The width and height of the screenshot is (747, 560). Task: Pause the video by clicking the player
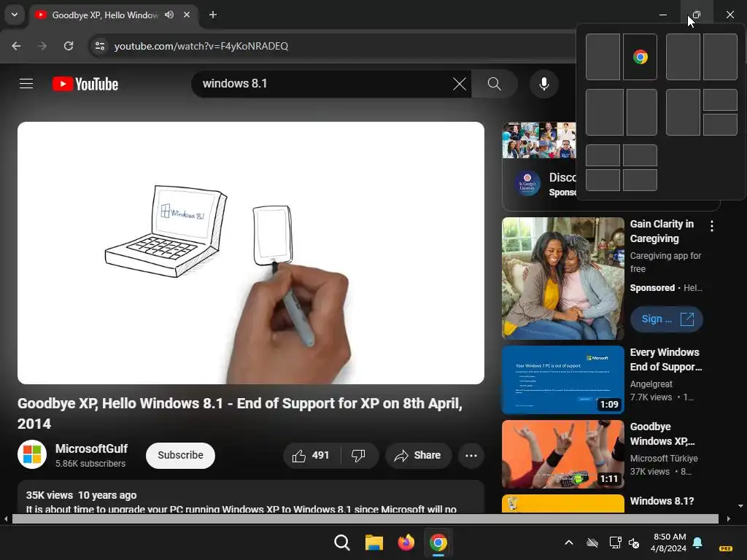251,253
